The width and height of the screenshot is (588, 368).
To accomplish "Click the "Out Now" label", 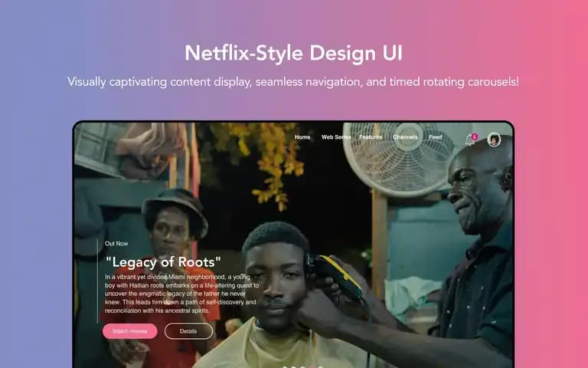I will [x=116, y=243].
